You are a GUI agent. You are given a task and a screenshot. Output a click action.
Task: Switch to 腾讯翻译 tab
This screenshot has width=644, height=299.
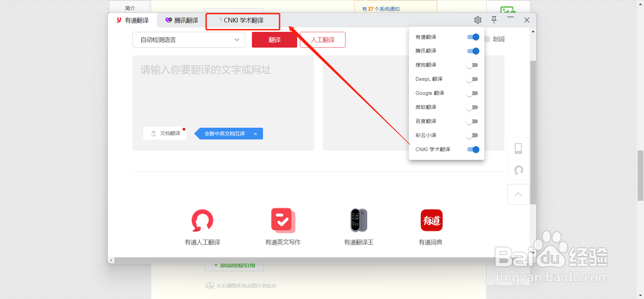182,20
